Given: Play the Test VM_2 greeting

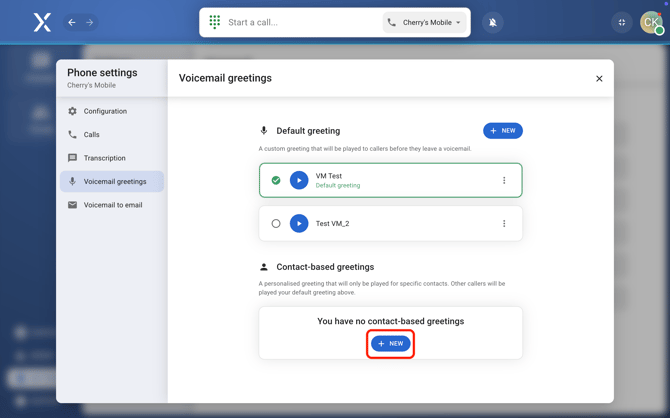Looking at the screenshot, I should [299, 224].
